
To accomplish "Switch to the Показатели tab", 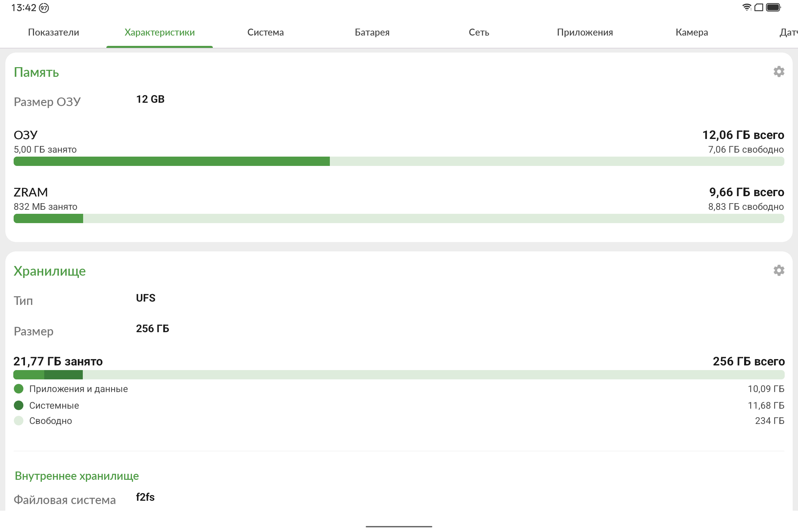I will coord(53,32).
